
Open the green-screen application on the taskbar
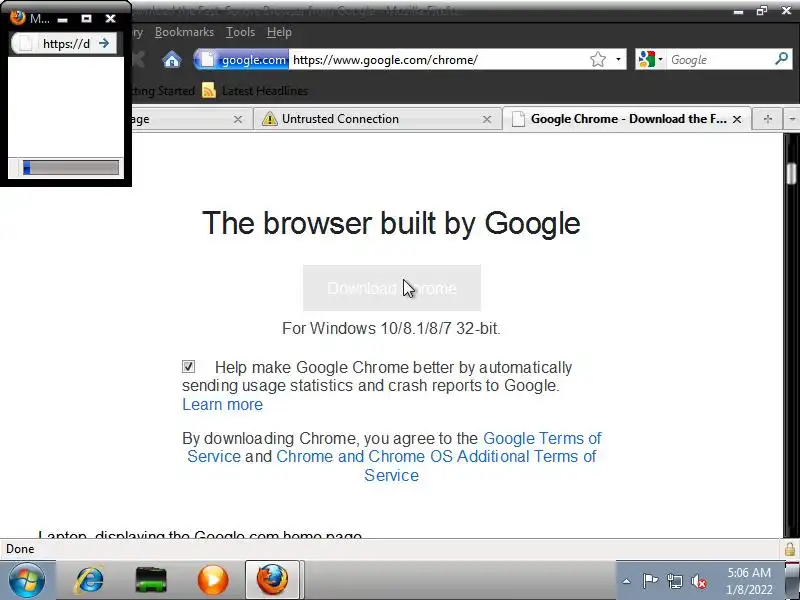151,580
